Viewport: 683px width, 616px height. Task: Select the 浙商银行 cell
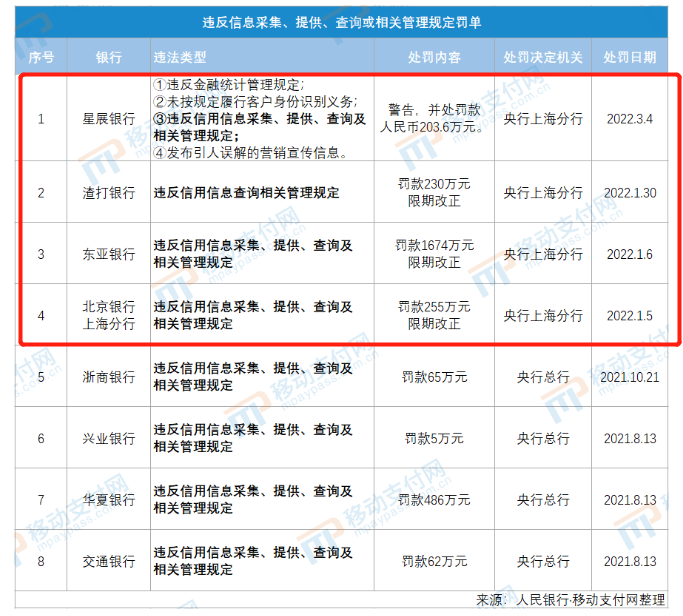point(108,377)
